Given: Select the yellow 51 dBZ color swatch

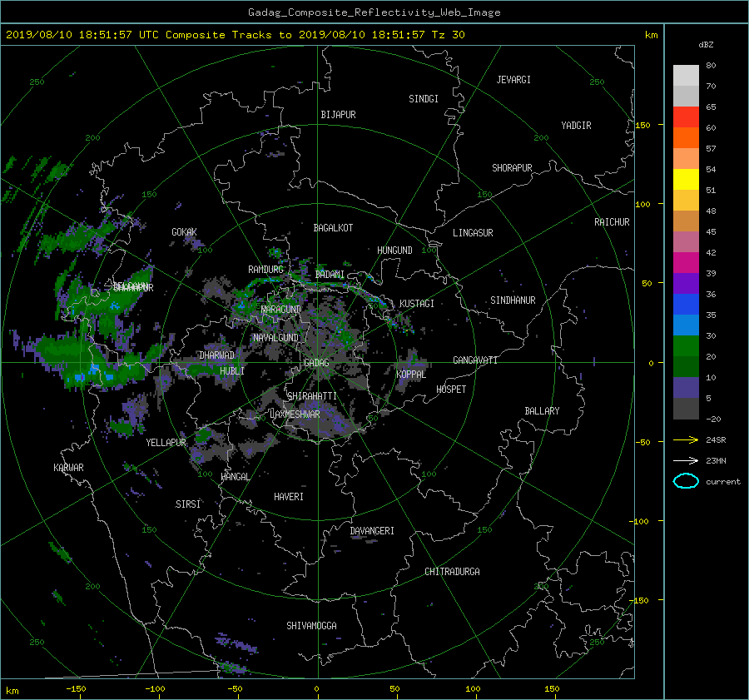Looking at the screenshot, I should (x=686, y=179).
